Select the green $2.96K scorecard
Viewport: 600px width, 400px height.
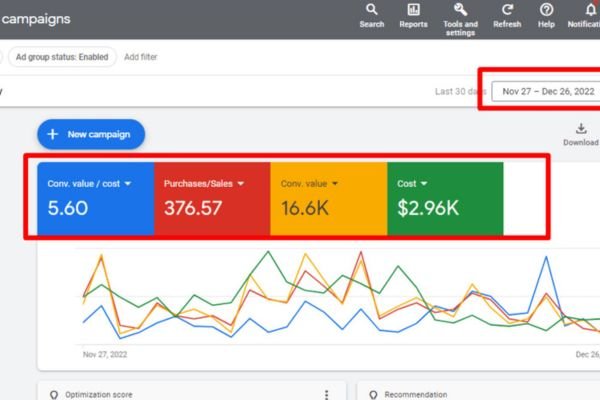[445, 198]
